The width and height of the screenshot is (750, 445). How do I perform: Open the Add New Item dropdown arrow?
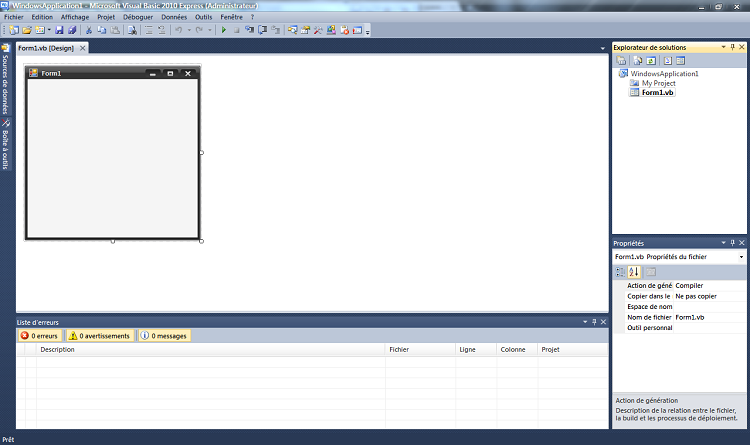[49, 30]
